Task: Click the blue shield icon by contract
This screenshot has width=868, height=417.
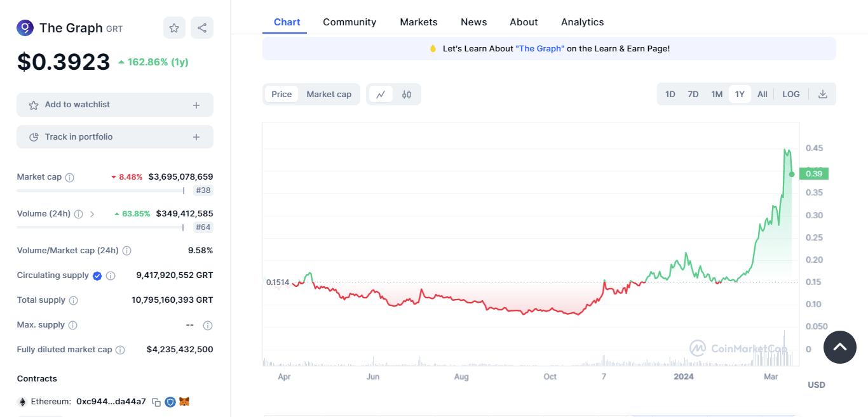Action: (170, 402)
